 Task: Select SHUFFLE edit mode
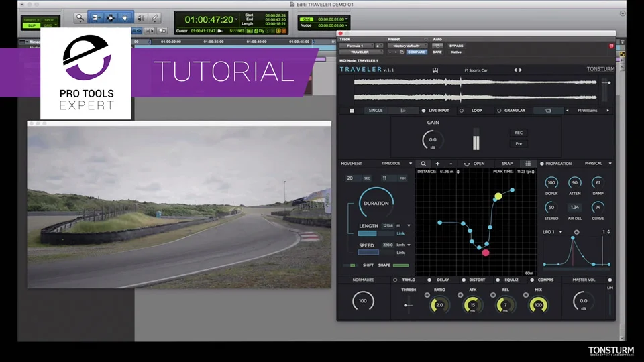pos(32,20)
